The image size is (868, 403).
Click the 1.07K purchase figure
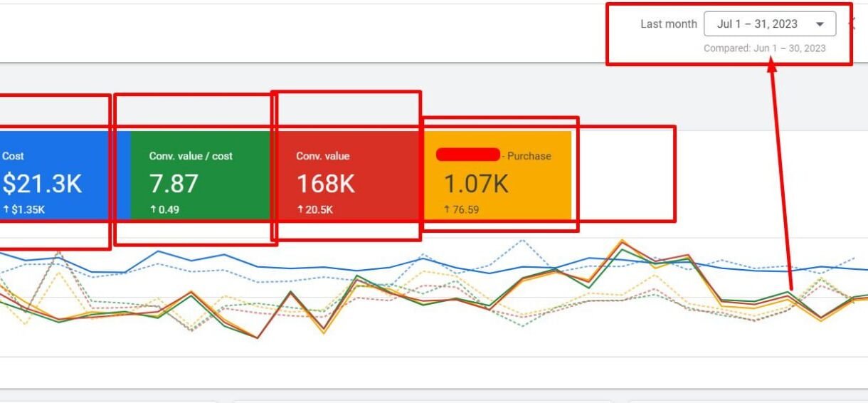(476, 184)
